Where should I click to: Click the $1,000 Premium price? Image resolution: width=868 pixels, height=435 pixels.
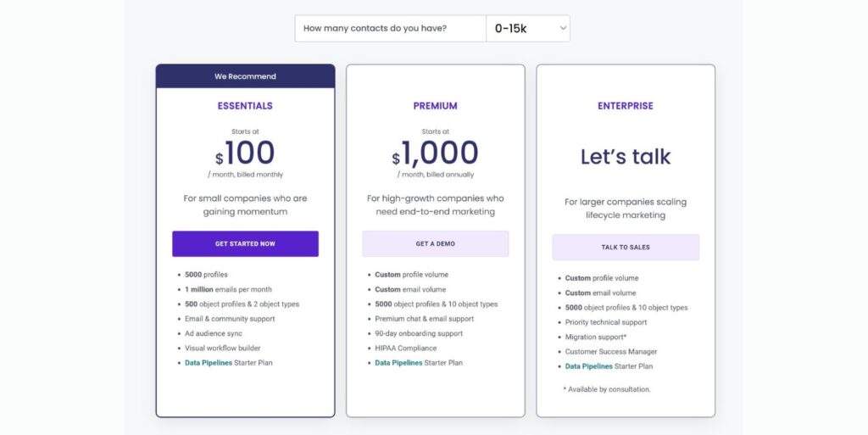point(435,153)
